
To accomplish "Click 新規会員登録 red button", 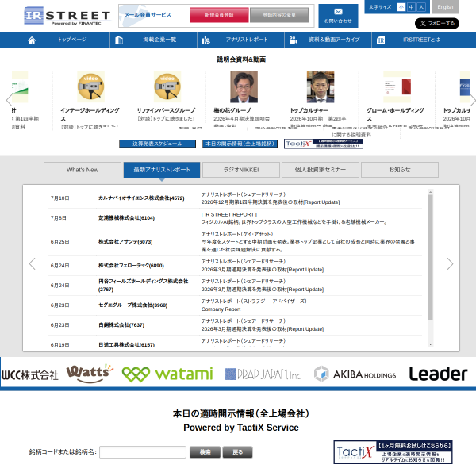I will point(219,15).
